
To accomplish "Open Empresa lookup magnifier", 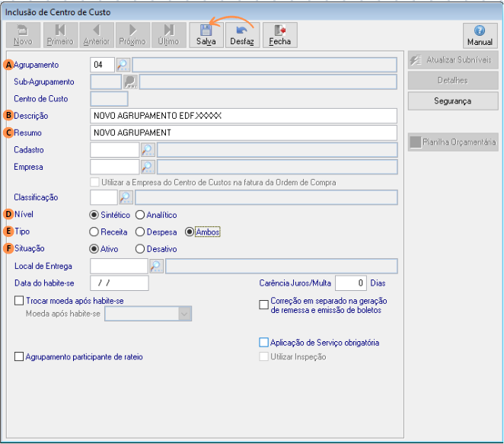I will [x=148, y=167].
